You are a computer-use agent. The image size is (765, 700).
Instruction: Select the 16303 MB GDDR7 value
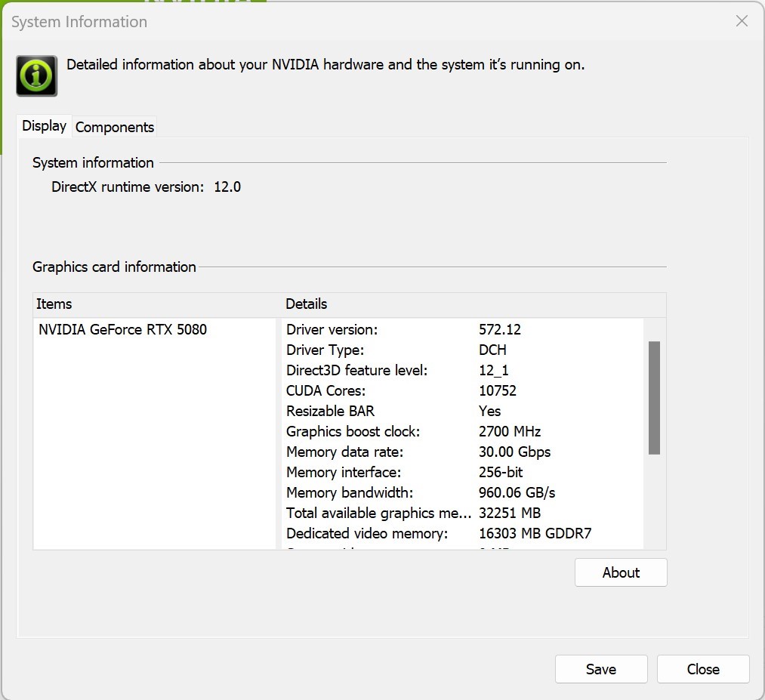pos(535,534)
